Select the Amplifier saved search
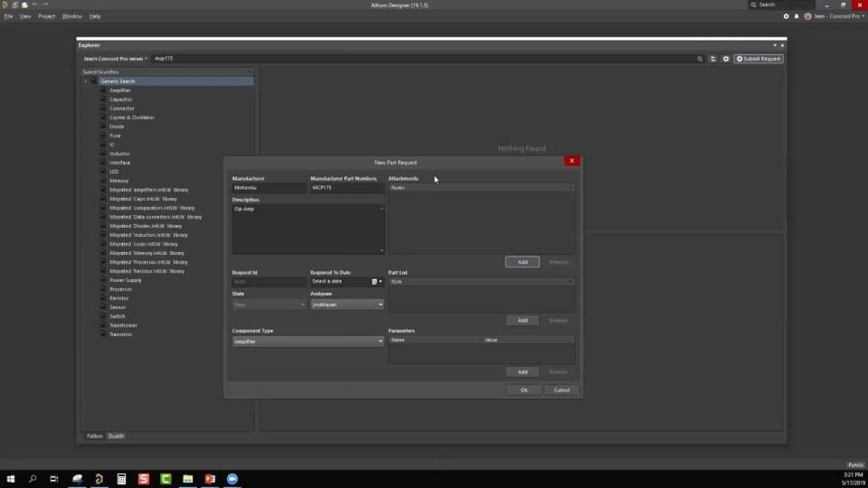 point(120,90)
